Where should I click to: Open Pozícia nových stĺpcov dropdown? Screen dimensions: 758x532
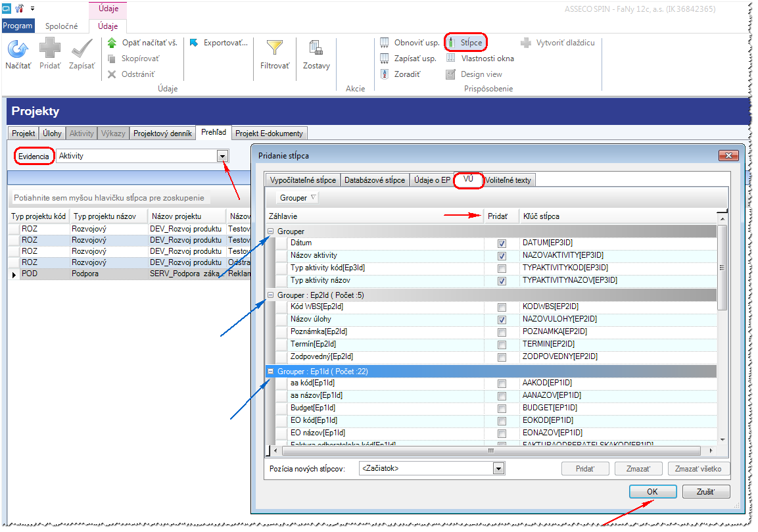tap(498, 468)
